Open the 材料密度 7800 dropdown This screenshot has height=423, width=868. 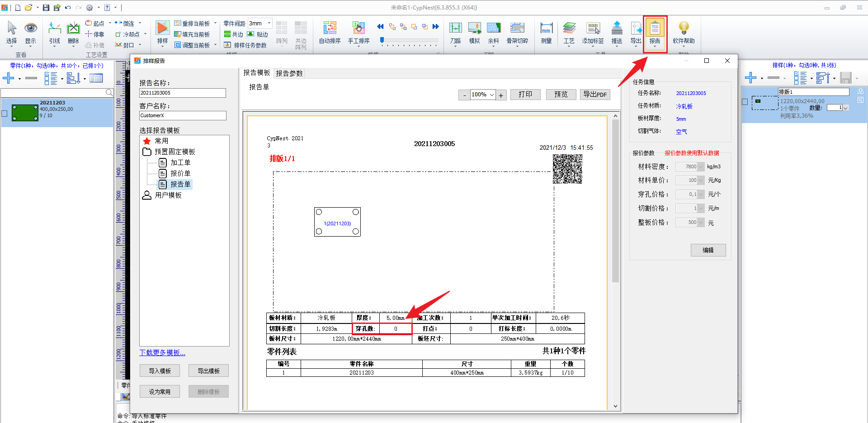click(701, 167)
